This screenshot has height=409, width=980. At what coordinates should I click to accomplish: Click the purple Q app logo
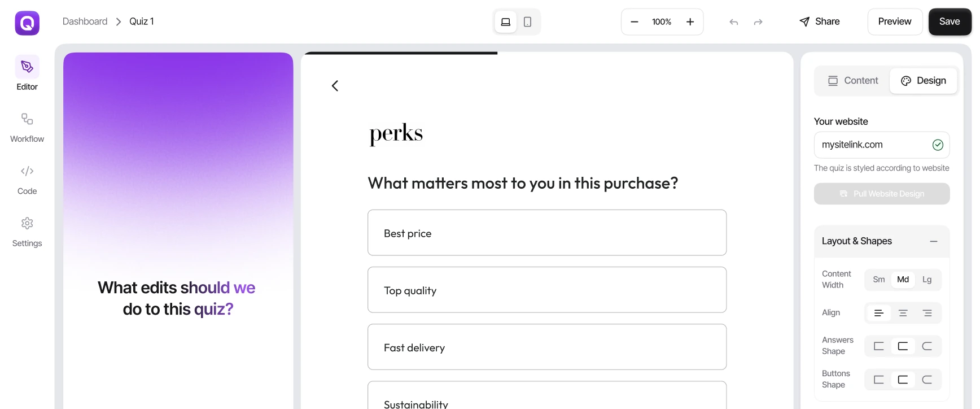point(27,23)
